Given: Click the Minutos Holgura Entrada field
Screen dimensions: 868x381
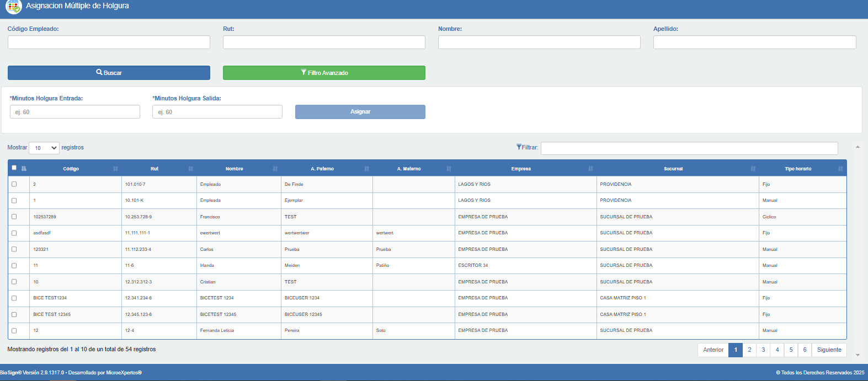Looking at the screenshot, I should tap(75, 112).
